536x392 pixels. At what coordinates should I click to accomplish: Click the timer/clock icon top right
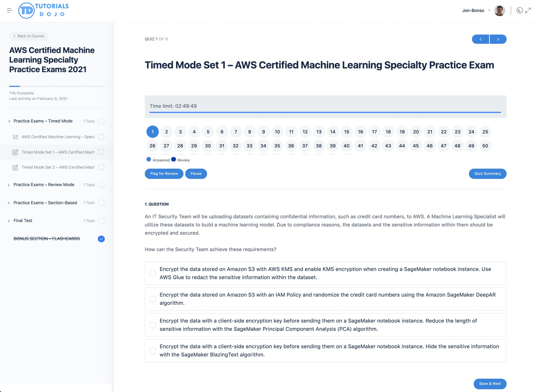[x=518, y=10]
